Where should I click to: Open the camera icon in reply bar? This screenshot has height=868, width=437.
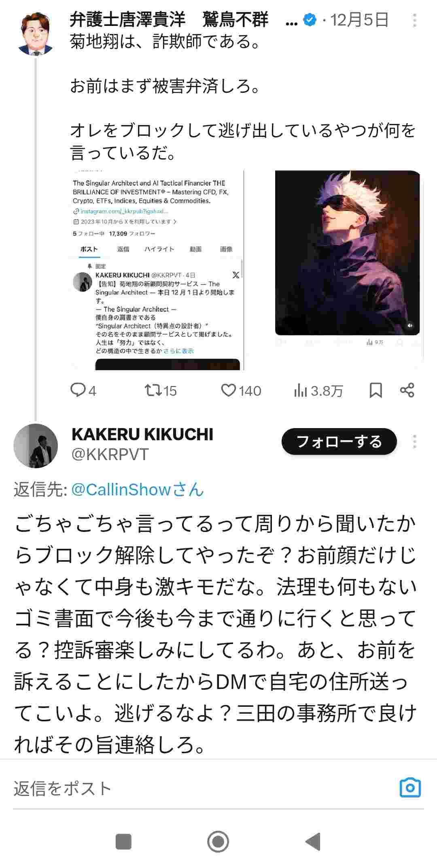410,788
